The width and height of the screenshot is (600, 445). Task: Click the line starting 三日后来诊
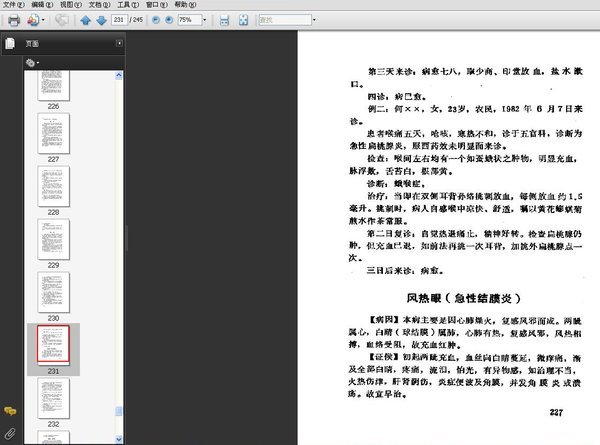pos(405,271)
